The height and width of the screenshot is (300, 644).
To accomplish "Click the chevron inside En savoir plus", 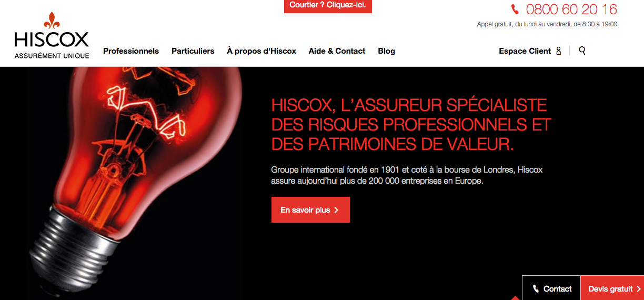I will pyautogui.click(x=336, y=210).
